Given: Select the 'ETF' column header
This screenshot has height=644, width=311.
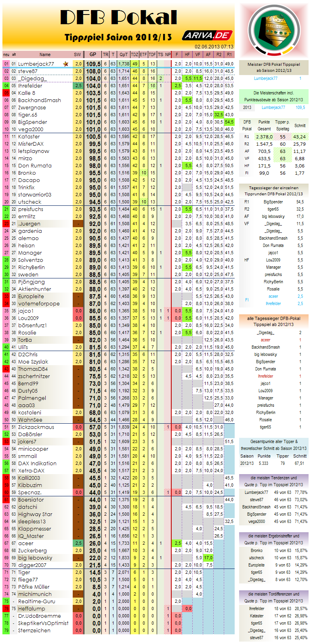Looking at the screenshot, I should (x=143, y=54).
